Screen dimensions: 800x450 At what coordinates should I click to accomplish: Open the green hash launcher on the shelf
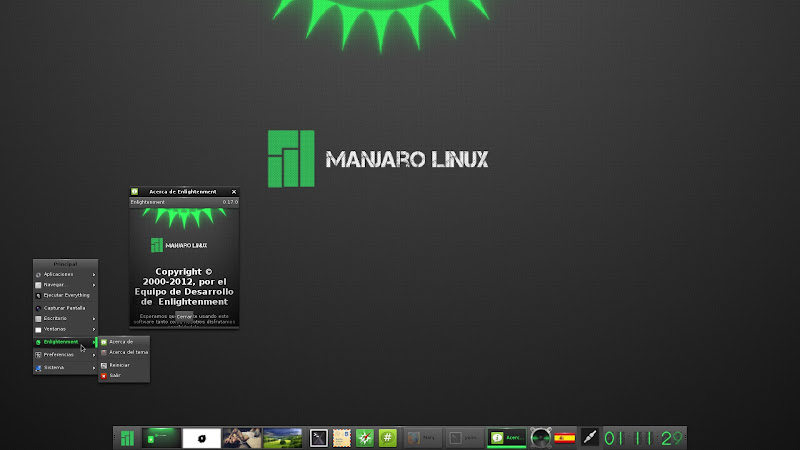[388, 438]
